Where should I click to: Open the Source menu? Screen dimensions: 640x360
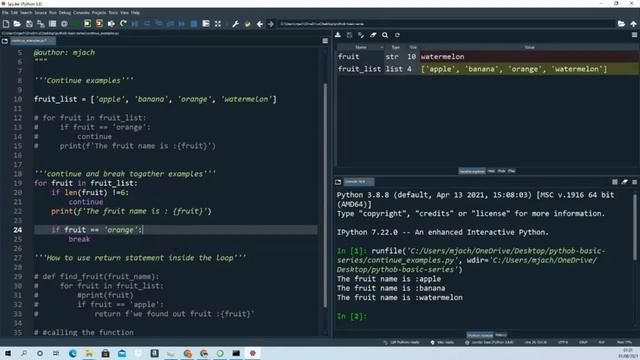[x=40, y=13]
